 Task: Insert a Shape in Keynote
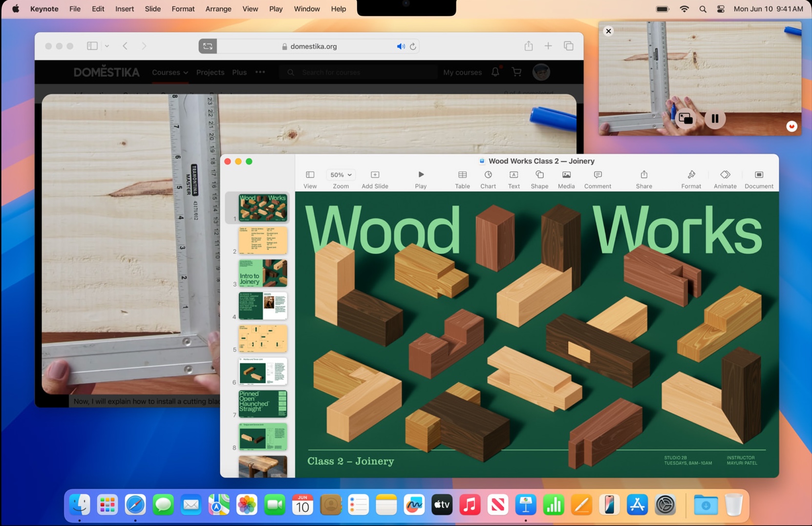click(539, 178)
